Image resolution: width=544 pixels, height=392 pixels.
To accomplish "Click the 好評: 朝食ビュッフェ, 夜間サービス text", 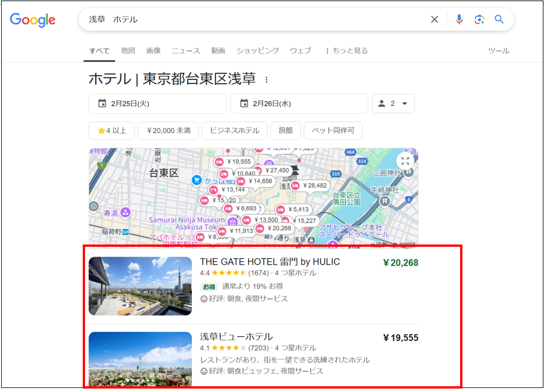I will point(266,371).
